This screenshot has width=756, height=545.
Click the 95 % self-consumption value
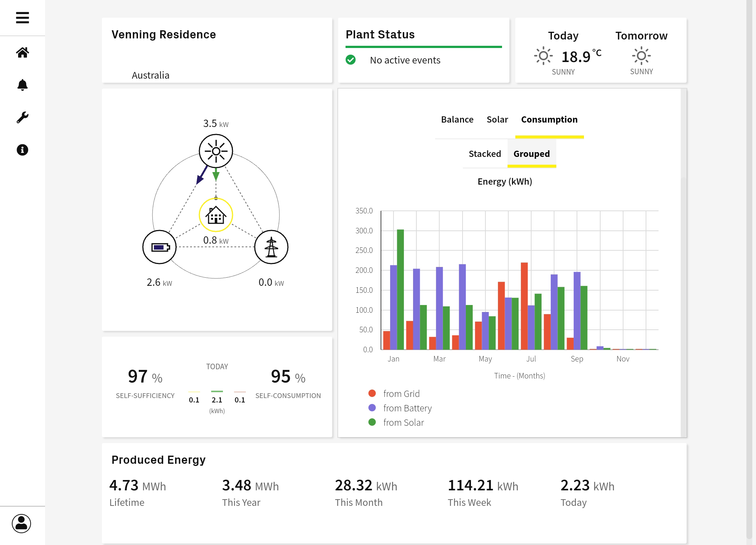[288, 377]
